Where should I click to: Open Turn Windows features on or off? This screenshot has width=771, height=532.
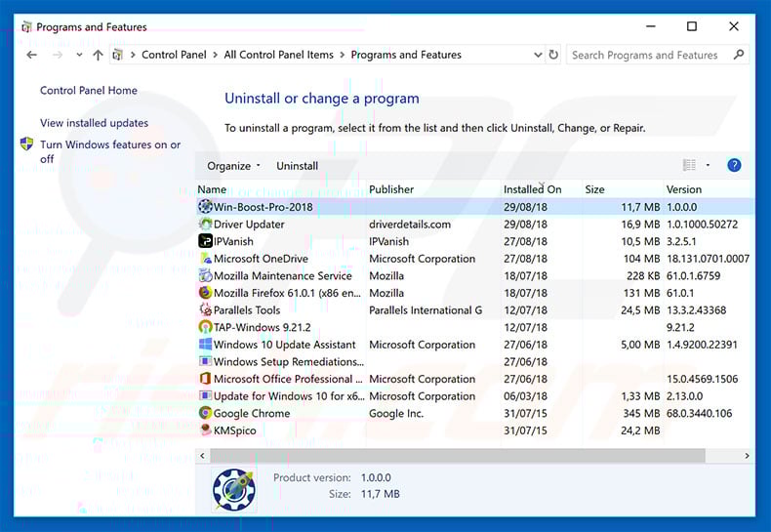pos(110,151)
